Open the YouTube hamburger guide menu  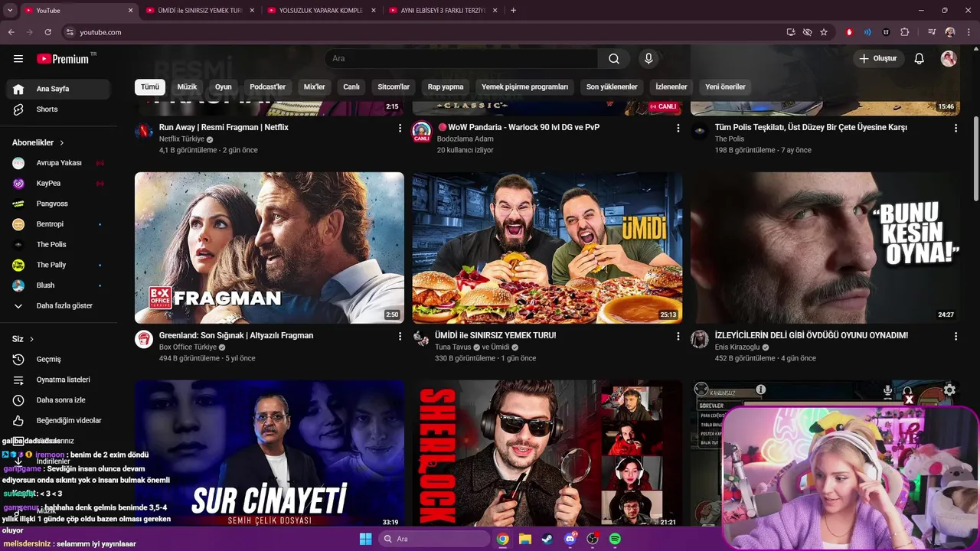click(18, 58)
